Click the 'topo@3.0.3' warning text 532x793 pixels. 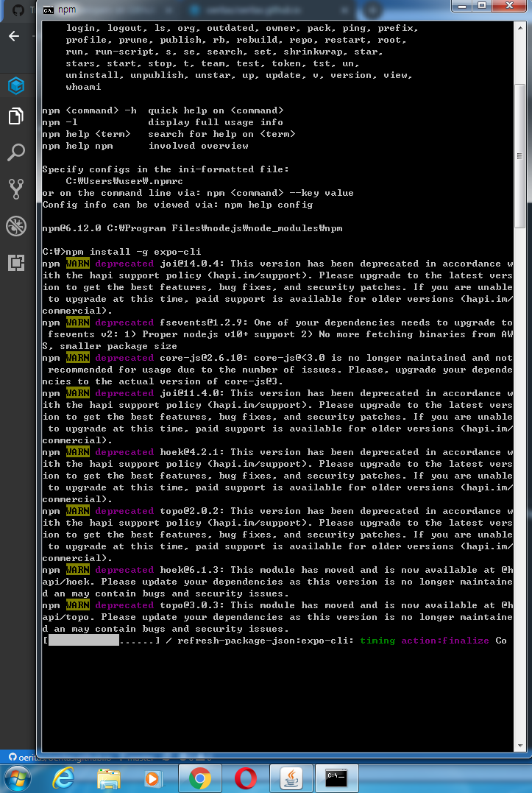pos(277,617)
